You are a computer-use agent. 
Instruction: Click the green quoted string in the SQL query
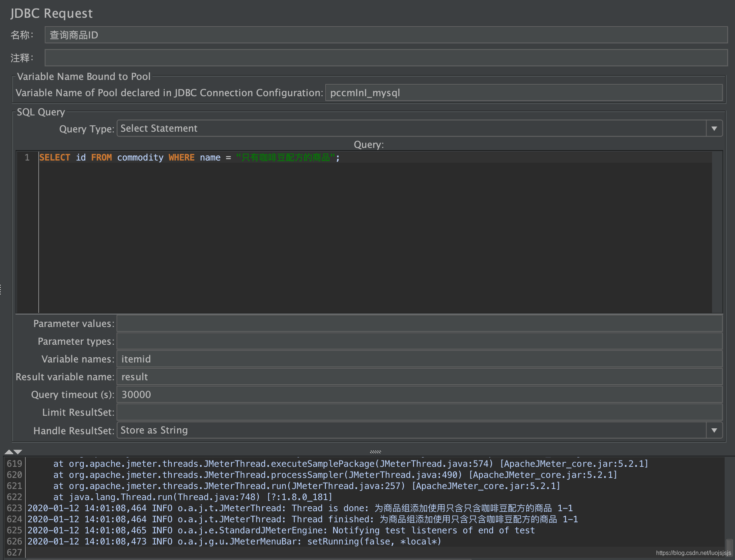(x=285, y=158)
